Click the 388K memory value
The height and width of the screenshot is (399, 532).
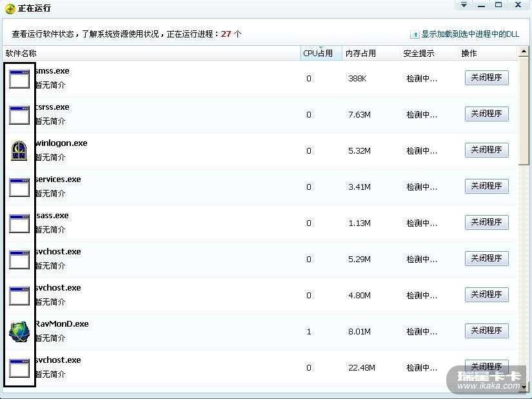pos(357,79)
